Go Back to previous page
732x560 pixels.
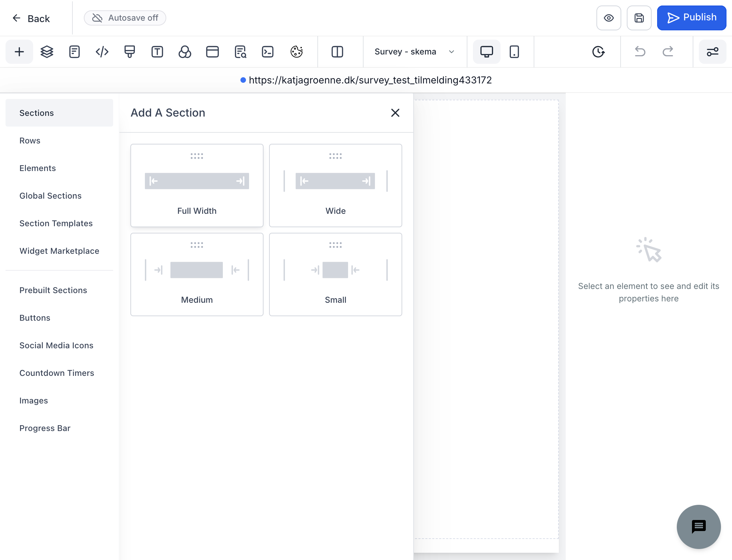click(31, 18)
